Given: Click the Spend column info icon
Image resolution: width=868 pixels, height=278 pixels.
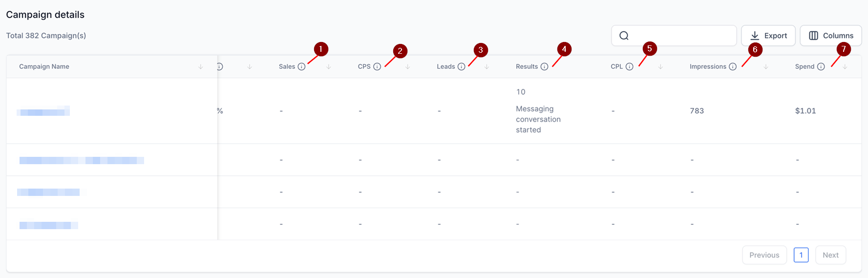Looking at the screenshot, I should coord(821,66).
